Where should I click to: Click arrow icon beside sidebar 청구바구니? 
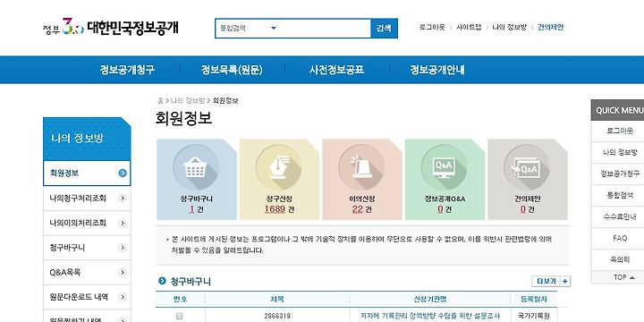coord(122,248)
